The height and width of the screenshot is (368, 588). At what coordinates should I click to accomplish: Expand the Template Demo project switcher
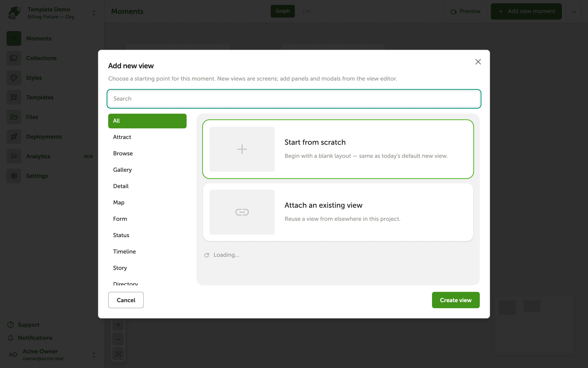tap(94, 13)
